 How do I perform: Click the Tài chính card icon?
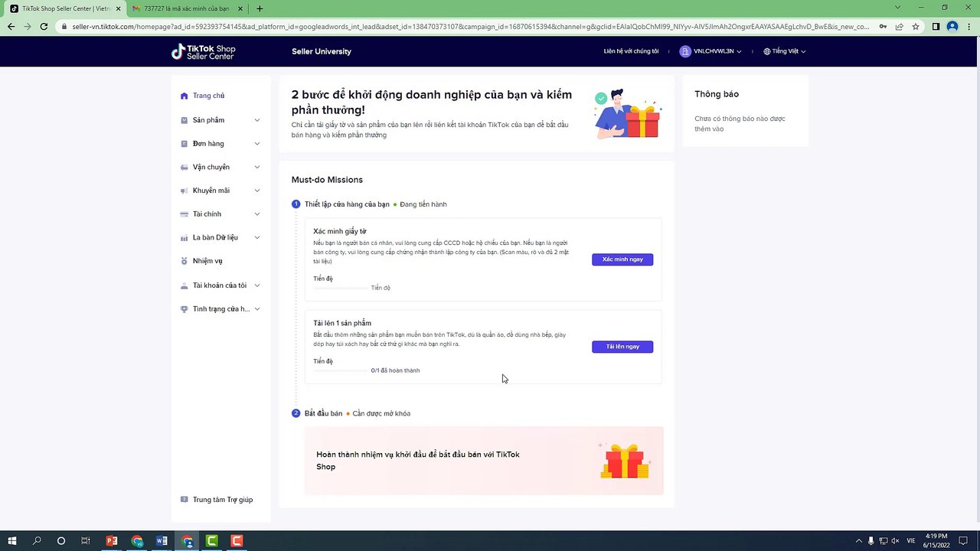(184, 214)
